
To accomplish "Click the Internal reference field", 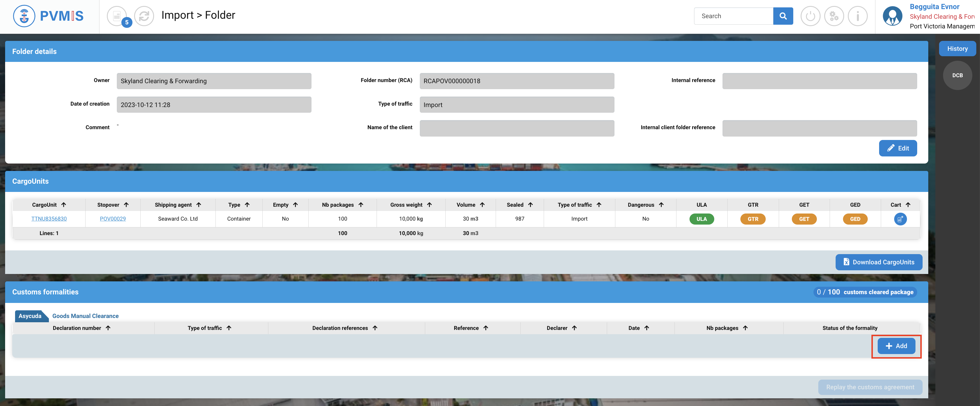I will 819,81.
